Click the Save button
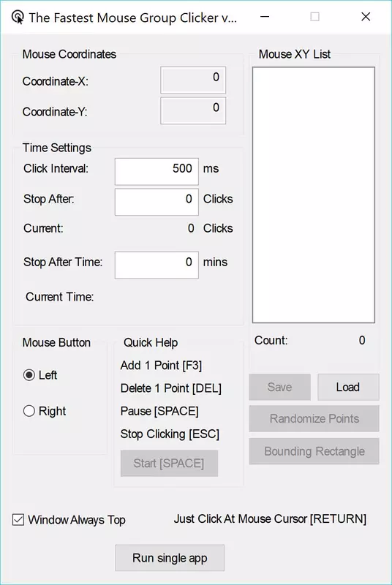Screen dimensions: 392x585 pos(279,388)
